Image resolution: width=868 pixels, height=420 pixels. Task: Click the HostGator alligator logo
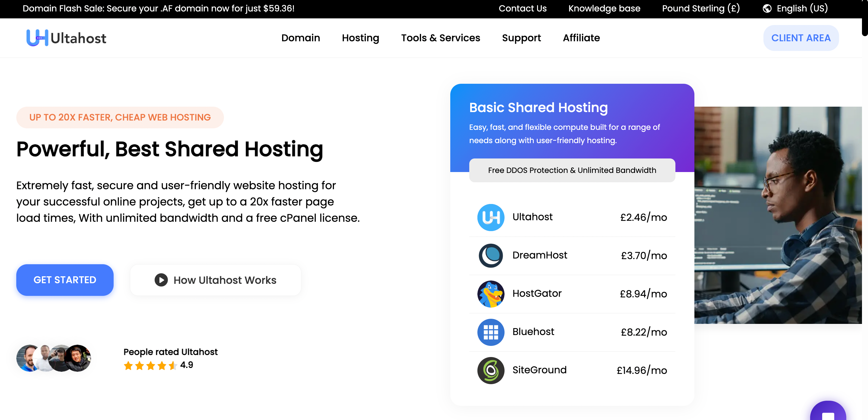pos(491,294)
